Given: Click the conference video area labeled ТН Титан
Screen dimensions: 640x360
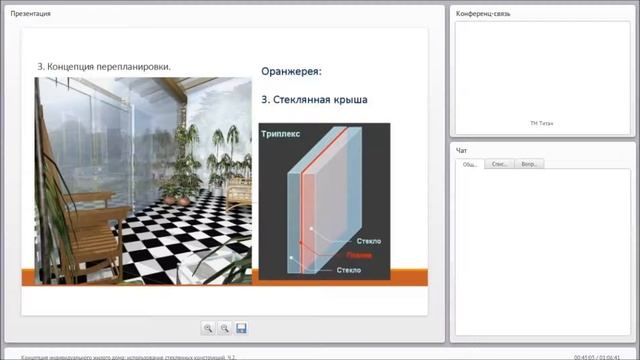Looking at the screenshot, I should coord(542,78).
